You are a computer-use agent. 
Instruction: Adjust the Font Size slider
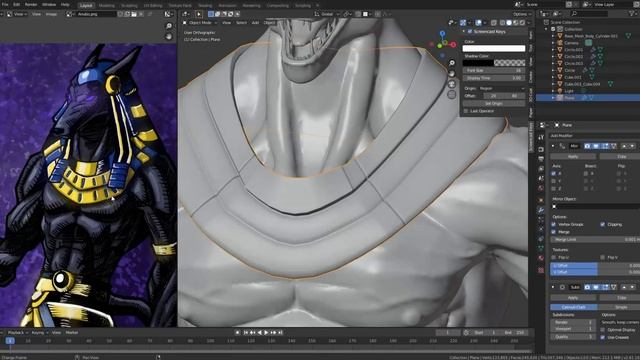(x=493, y=71)
